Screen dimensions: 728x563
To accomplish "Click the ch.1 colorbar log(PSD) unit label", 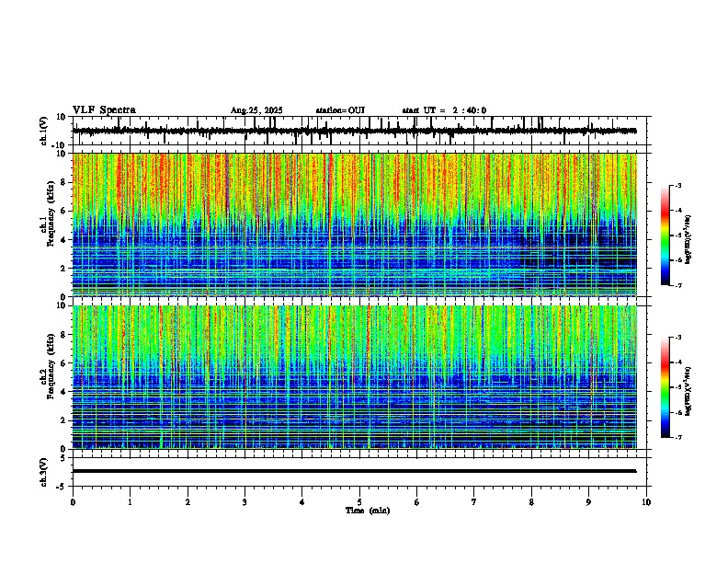I will [x=688, y=239].
